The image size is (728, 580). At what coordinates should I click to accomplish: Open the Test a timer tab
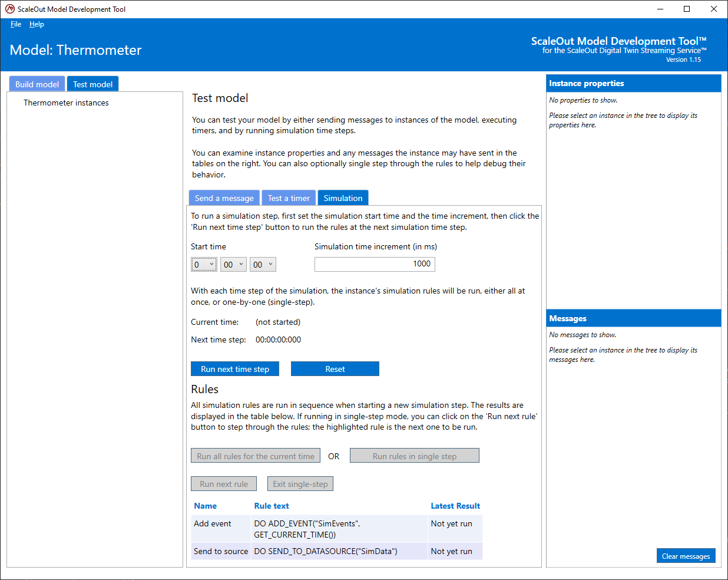pyautogui.click(x=289, y=198)
